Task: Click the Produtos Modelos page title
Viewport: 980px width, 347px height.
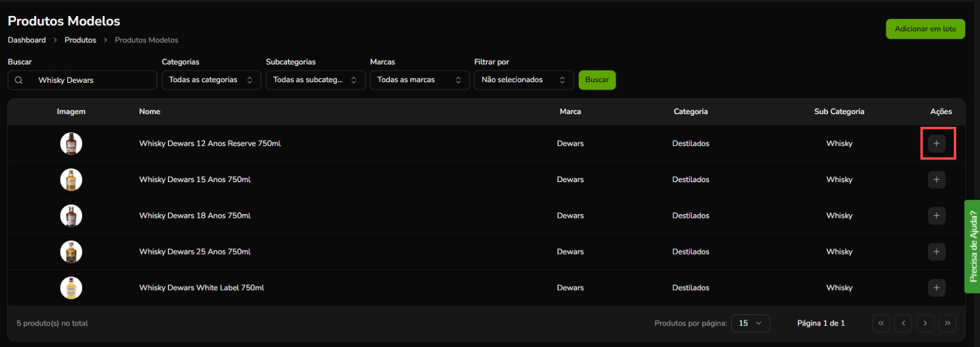Action: 64,21
